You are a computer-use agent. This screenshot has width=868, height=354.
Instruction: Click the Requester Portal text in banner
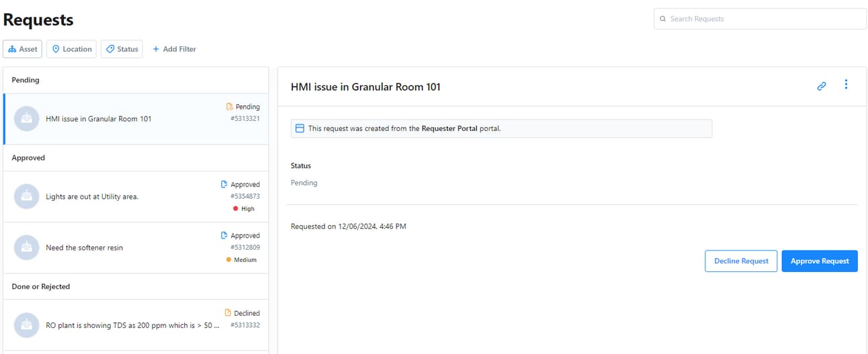pyautogui.click(x=449, y=128)
